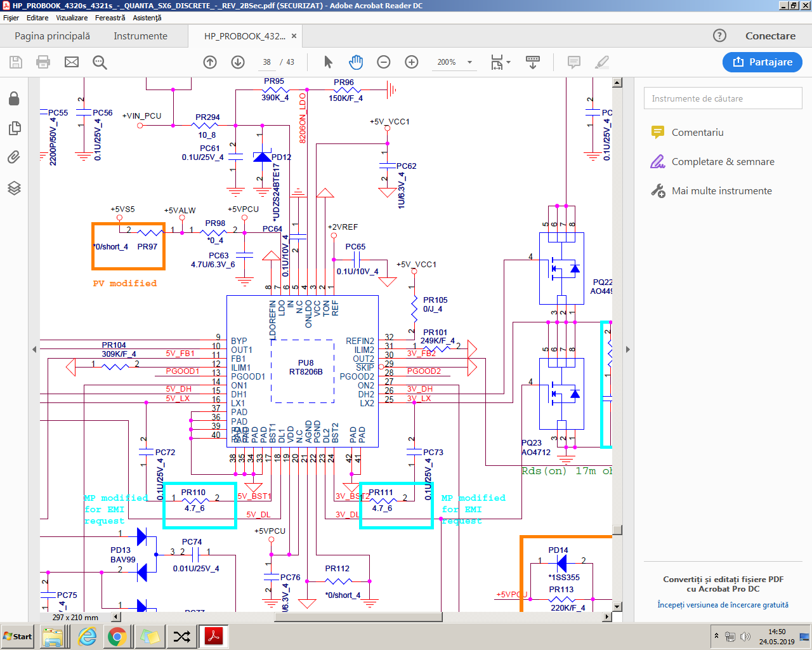Click the free trial version link
This screenshot has width=812, height=650.
(723, 605)
